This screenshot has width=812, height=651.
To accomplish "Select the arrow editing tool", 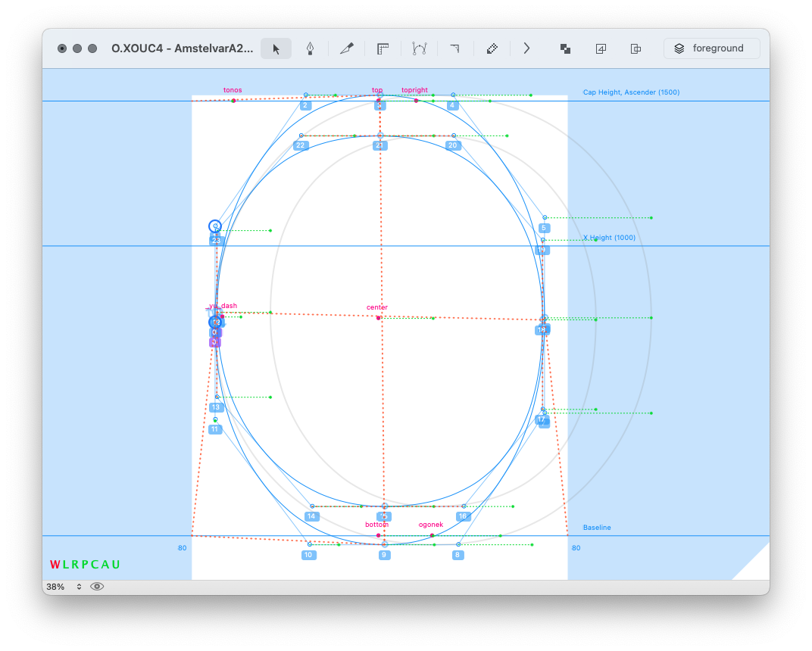I will [x=276, y=48].
